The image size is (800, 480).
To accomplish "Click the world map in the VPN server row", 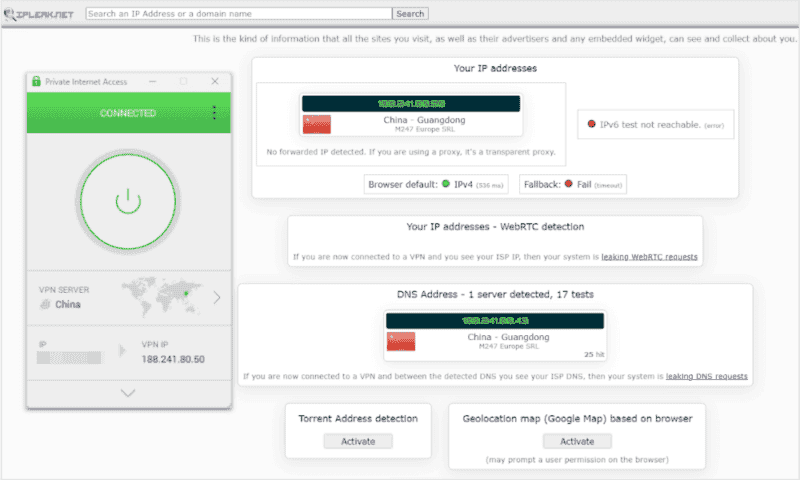I will coord(162,295).
